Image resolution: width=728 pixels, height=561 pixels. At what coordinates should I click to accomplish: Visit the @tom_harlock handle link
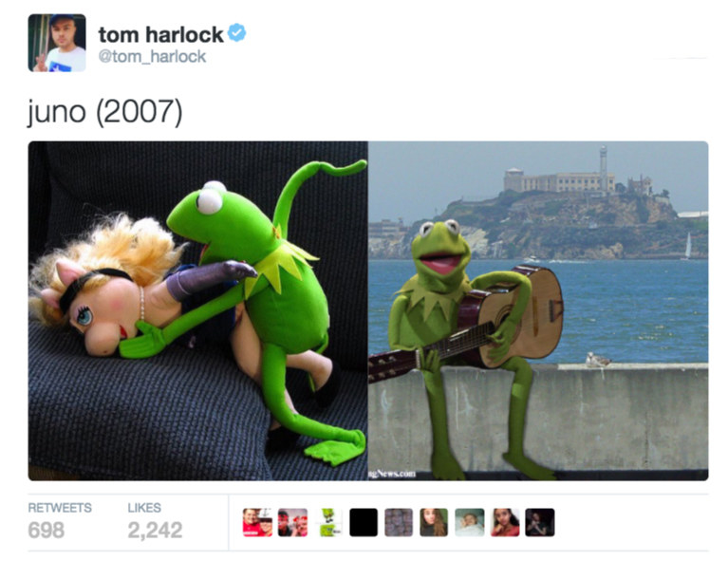point(152,57)
